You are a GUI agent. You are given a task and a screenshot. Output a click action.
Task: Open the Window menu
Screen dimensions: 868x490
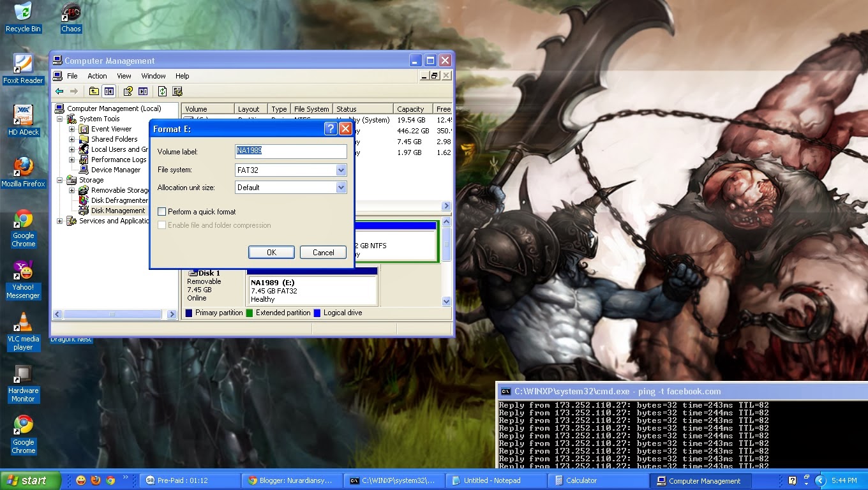(153, 76)
